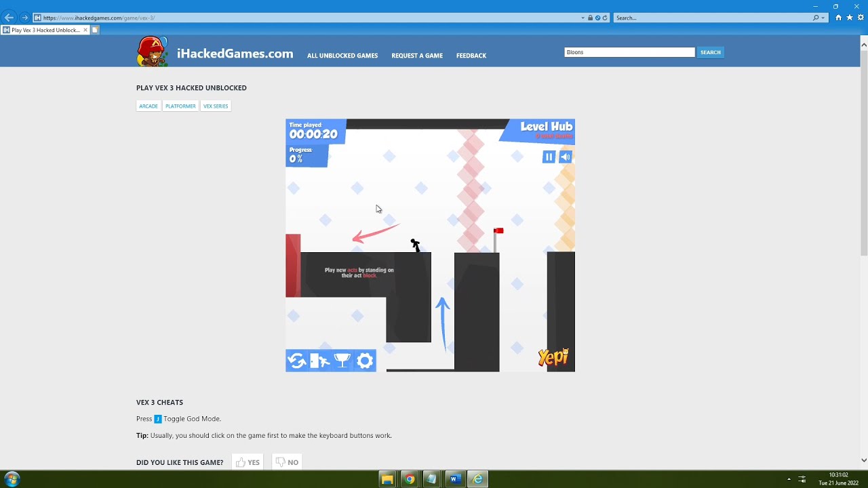Image resolution: width=868 pixels, height=488 pixels.
Task: Open Microsoft Word from taskbar
Action: pos(454,479)
